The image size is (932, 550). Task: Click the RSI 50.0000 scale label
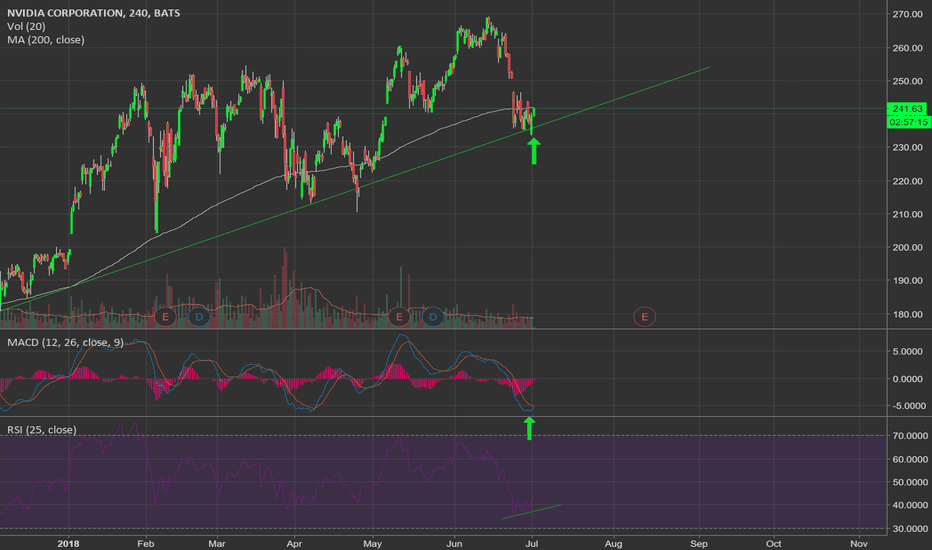pyautogui.click(x=910, y=482)
